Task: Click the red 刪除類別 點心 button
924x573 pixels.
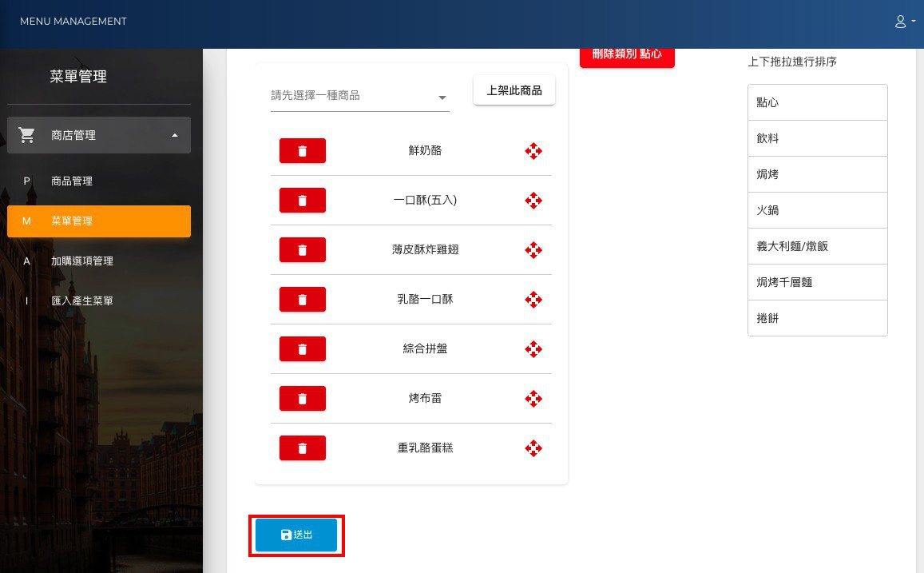Action: pos(627,56)
